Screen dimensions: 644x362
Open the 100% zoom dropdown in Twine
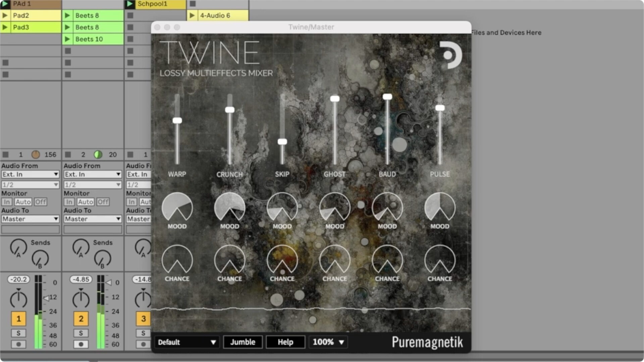[328, 342]
